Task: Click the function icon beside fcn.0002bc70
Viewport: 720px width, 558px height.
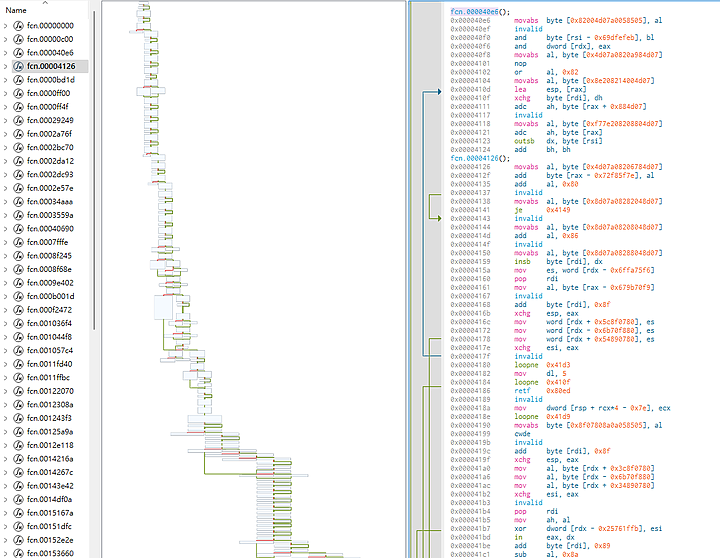Action: tap(18, 147)
